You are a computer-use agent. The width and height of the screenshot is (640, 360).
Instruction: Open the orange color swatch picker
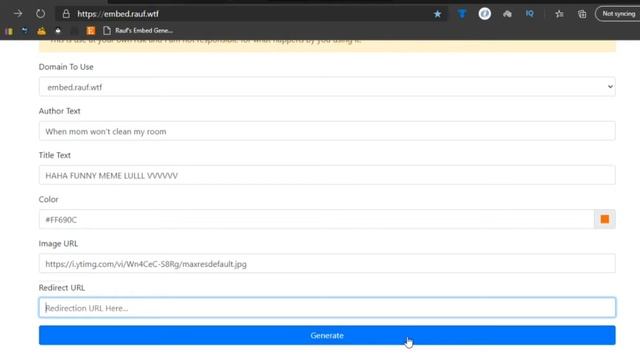click(604, 219)
